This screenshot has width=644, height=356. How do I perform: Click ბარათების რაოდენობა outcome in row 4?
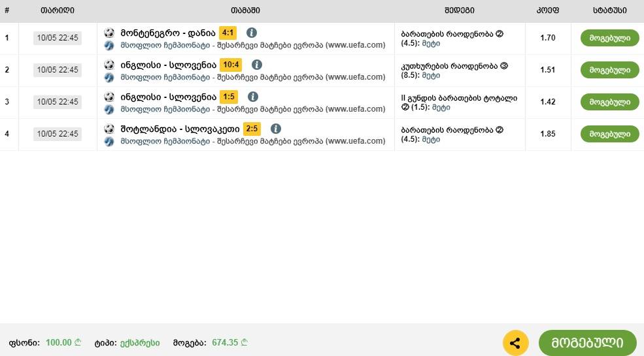tap(452, 135)
